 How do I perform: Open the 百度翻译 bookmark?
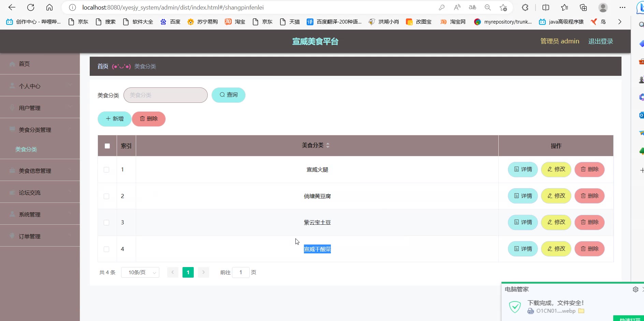[x=334, y=22]
